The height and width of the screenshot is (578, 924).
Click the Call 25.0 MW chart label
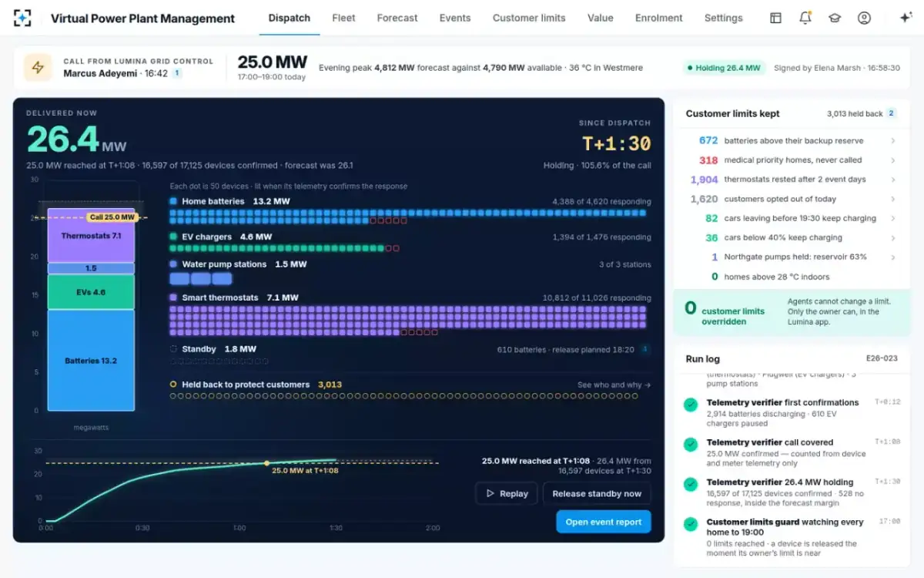coord(112,217)
